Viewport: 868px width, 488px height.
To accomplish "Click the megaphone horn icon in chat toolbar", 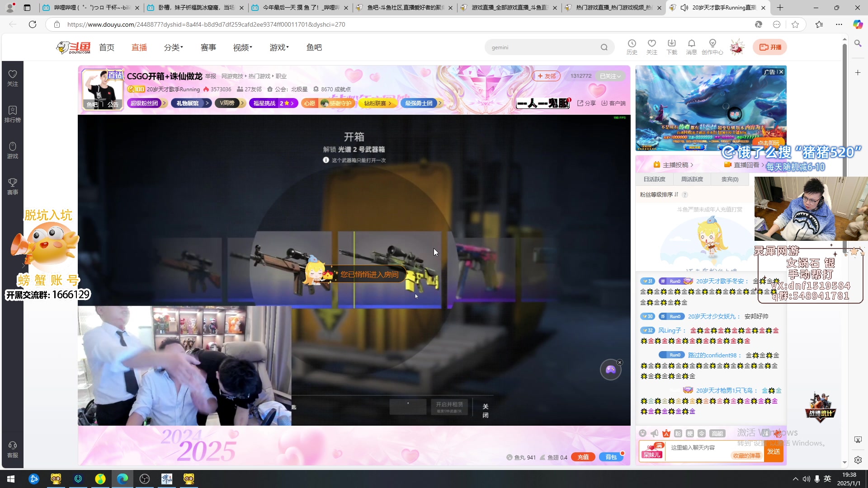I will (654, 433).
